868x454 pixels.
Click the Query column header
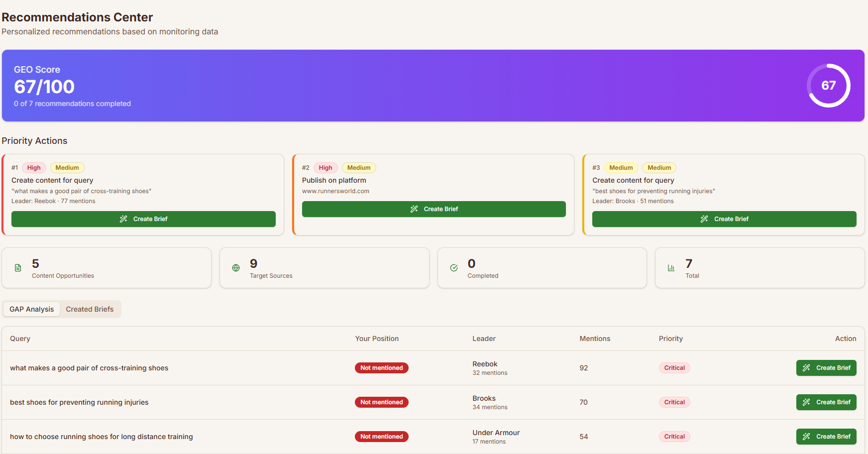tap(20, 339)
